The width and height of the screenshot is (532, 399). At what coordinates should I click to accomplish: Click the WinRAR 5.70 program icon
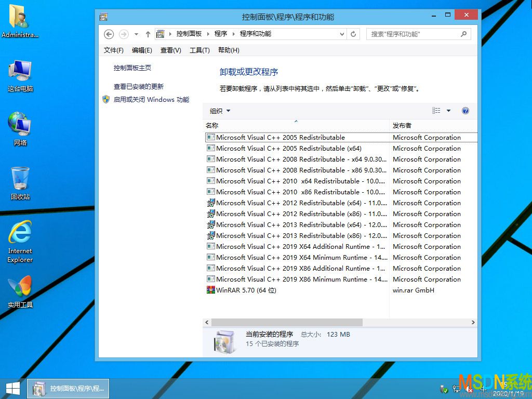click(211, 290)
